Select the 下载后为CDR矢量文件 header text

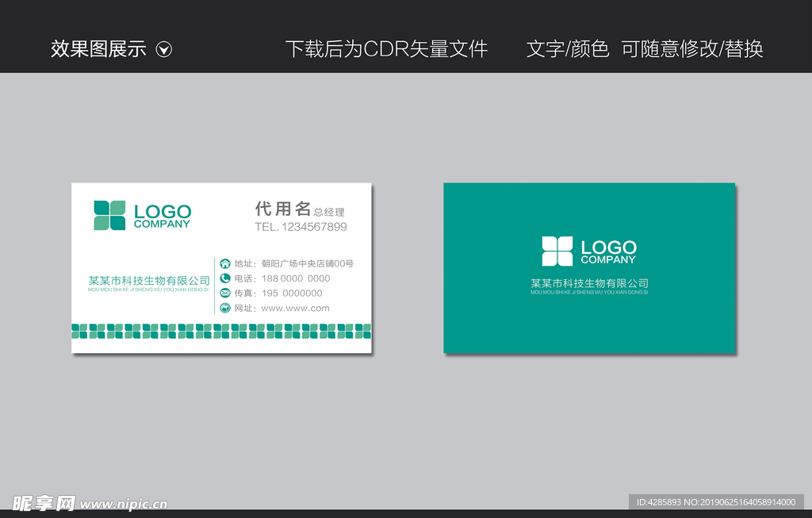[388, 48]
